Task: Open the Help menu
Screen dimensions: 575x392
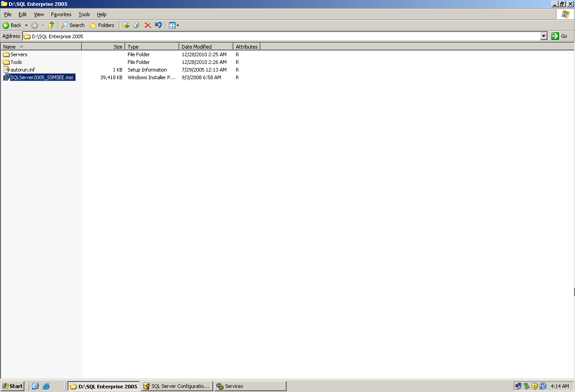Action: tap(102, 14)
